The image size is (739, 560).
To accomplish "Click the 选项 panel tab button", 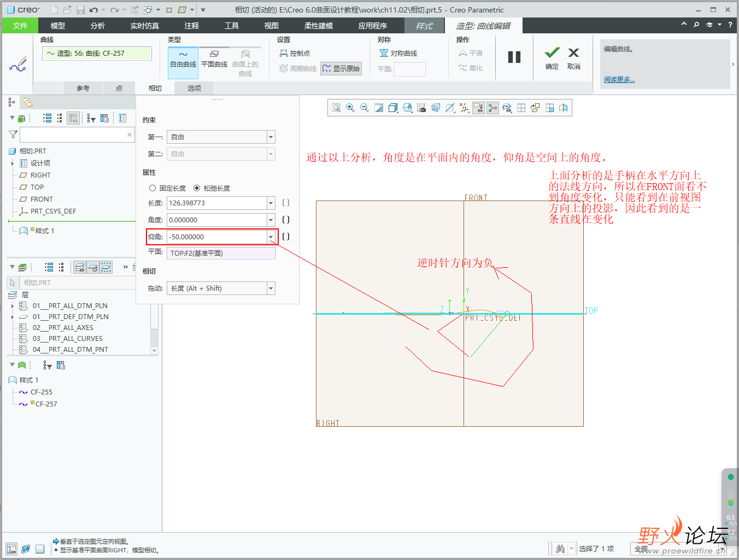I will coord(195,88).
